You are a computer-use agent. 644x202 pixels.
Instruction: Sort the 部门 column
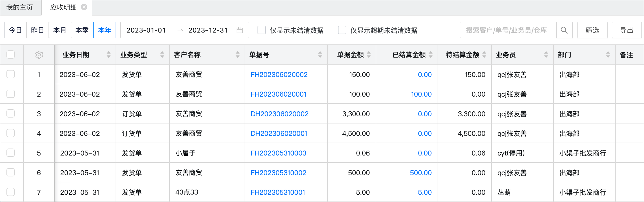608,55
